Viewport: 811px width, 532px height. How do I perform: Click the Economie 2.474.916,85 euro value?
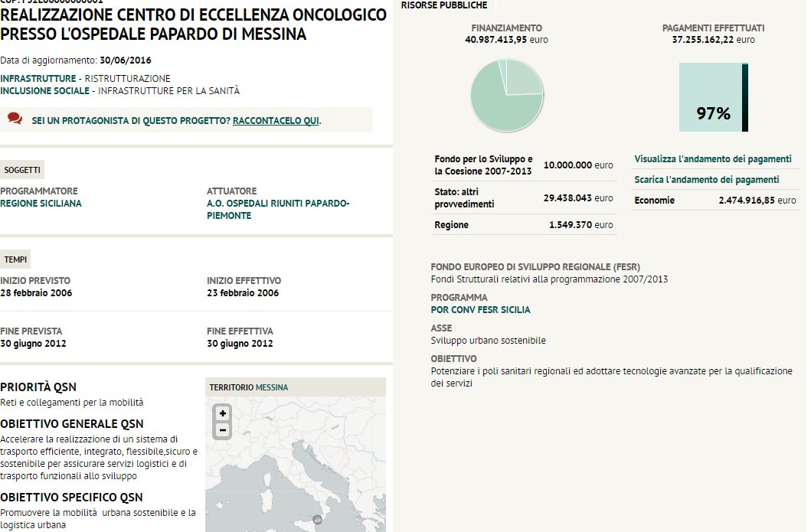757,200
